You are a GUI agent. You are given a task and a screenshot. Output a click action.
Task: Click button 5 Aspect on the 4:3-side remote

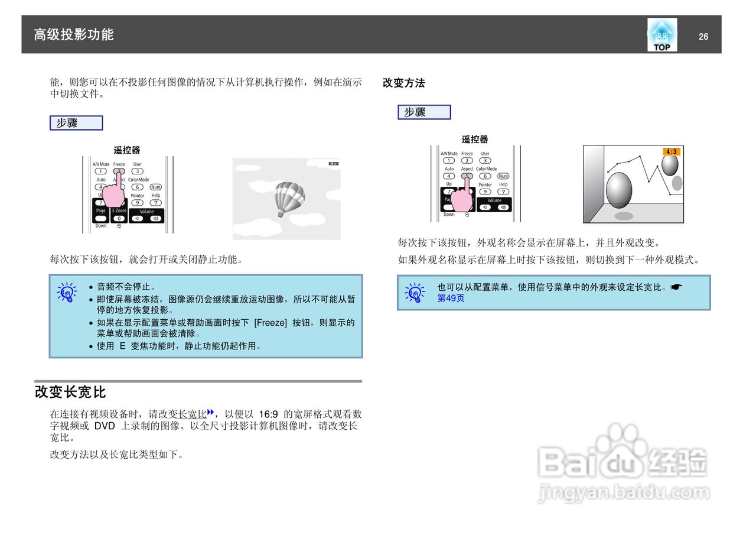pyautogui.click(x=467, y=176)
